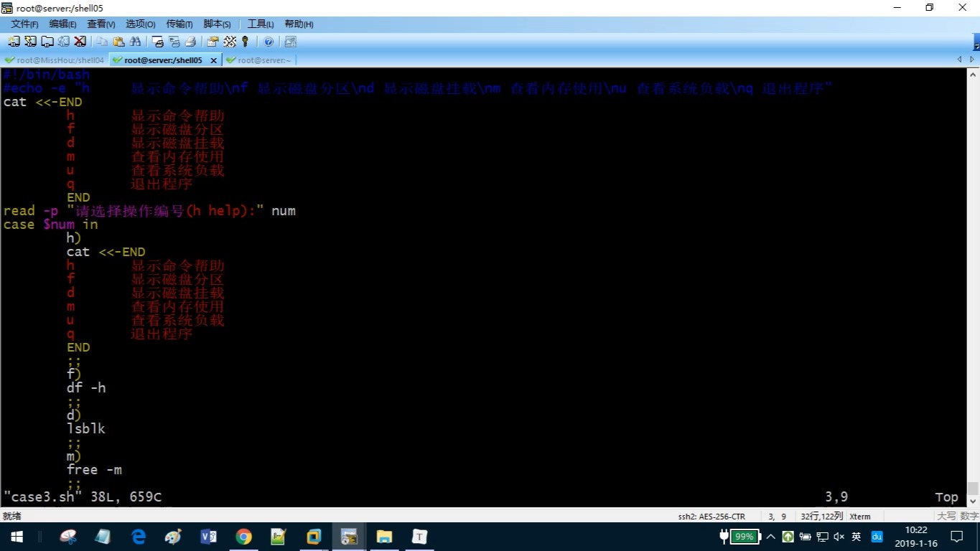
Task: Click the tab scroll left arrow
Action: click(x=960, y=60)
